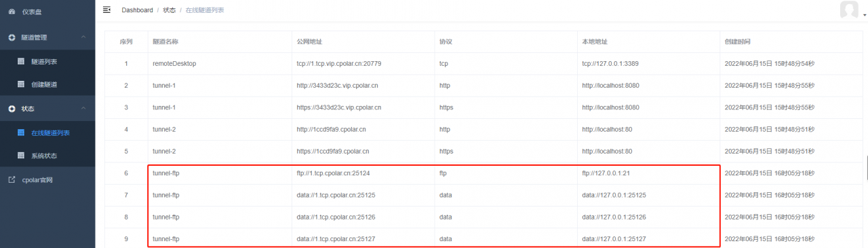
Task: Click data://1.tcp.cpolar.cn:25125 public address
Action: tap(336, 195)
